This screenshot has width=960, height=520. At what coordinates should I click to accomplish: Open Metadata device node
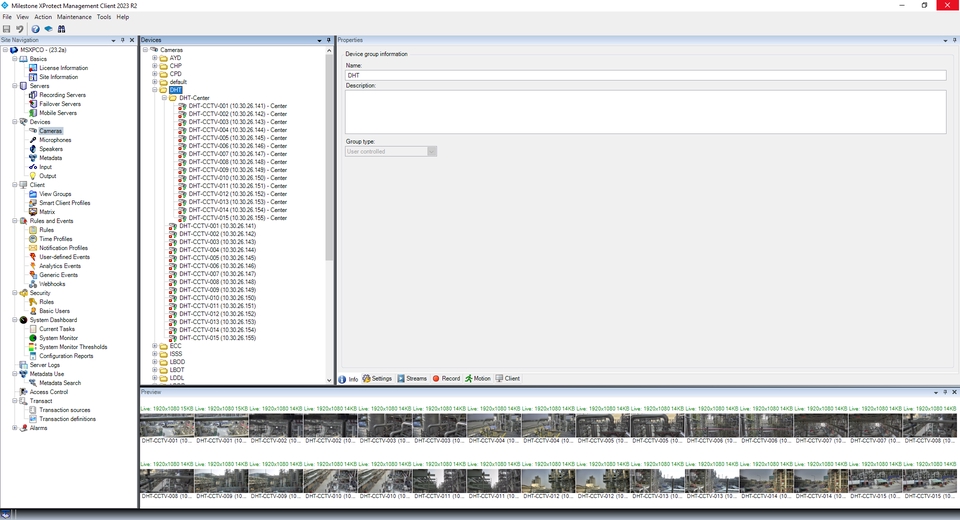pos(50,158)
